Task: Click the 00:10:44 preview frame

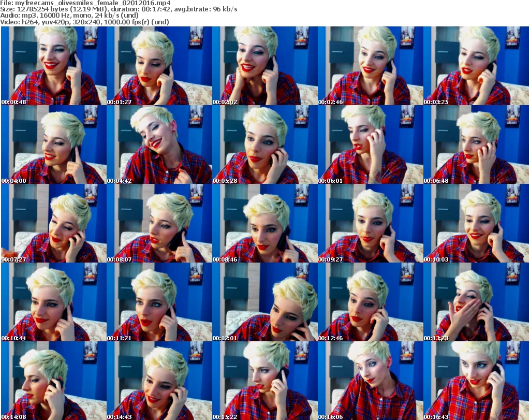Action: [x=54, y=302]
